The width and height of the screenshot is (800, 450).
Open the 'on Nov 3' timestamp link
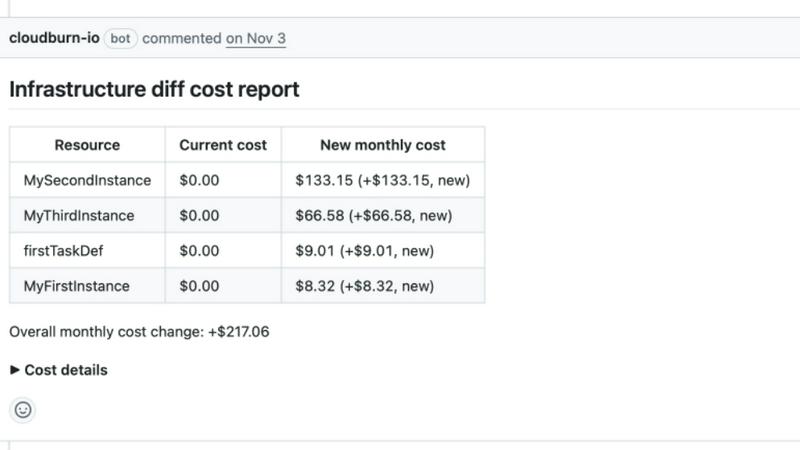pyautogui.click(x=256, y=38)
